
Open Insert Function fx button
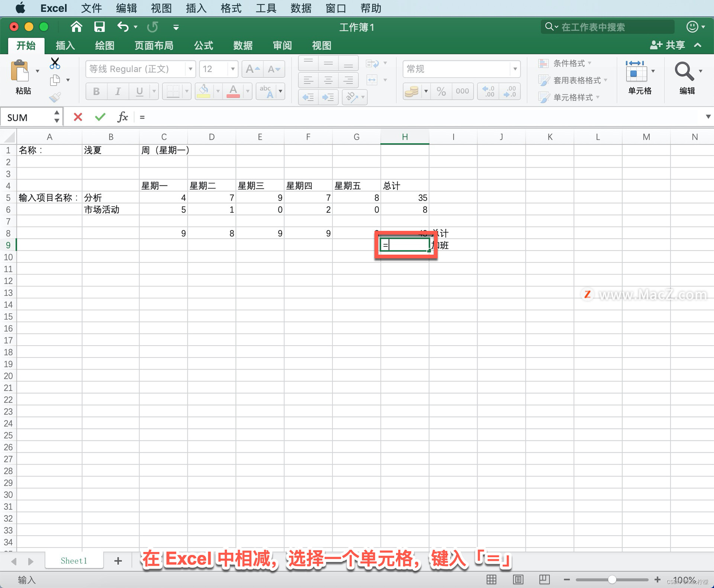[122, 117]
